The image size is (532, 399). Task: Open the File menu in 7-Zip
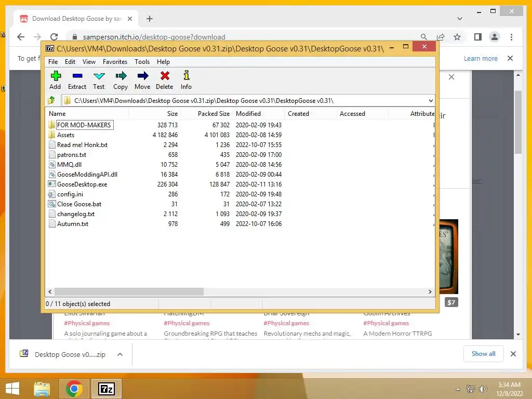click(x=53, y=62)
